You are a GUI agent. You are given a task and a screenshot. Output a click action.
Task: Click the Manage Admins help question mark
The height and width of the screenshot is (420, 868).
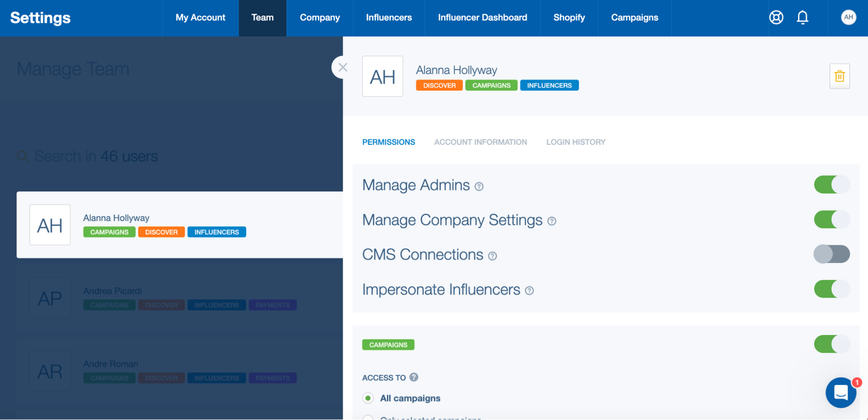pyautogui.click(x=479, y=187)
